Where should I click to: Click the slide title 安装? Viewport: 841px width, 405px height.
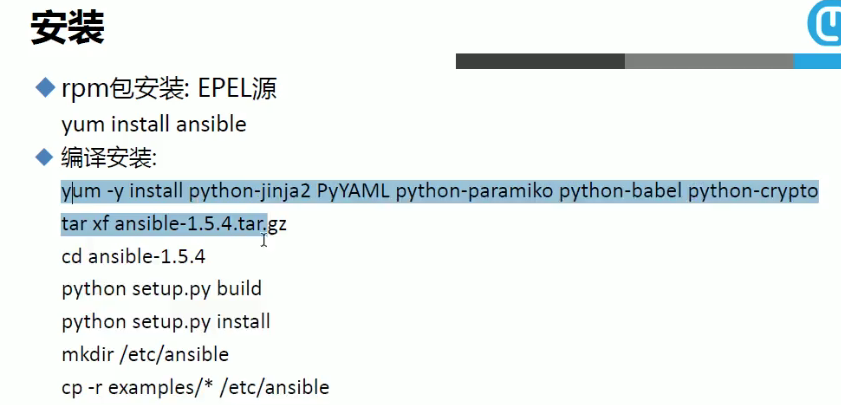pos(68,28)
